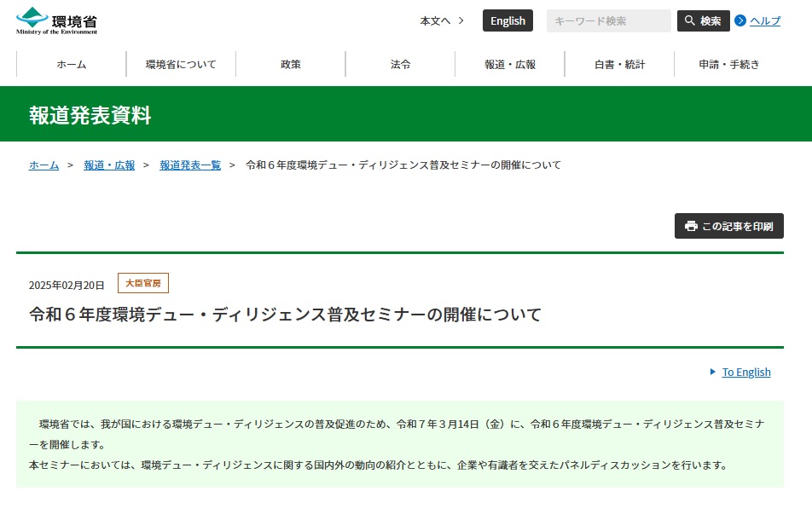Open the ヘルプ help link
This screenshot has height=520, width=812.
[x=765, y=20]
